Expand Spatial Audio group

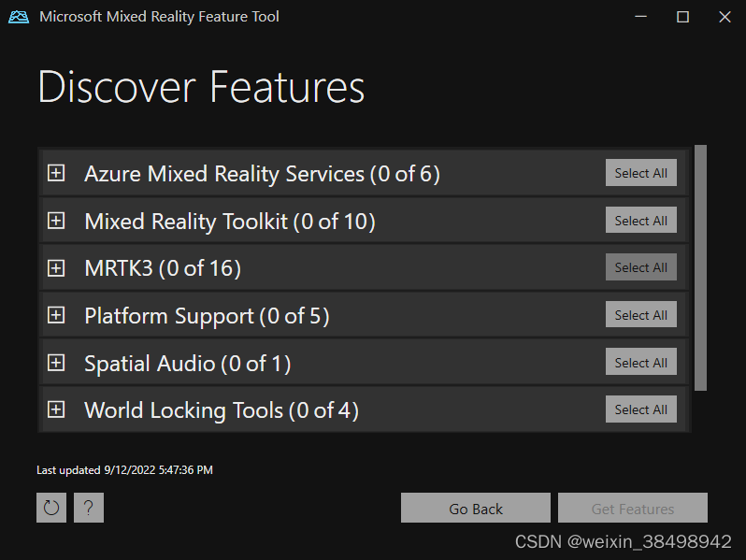pyautogui.click(x=56, y=363)
